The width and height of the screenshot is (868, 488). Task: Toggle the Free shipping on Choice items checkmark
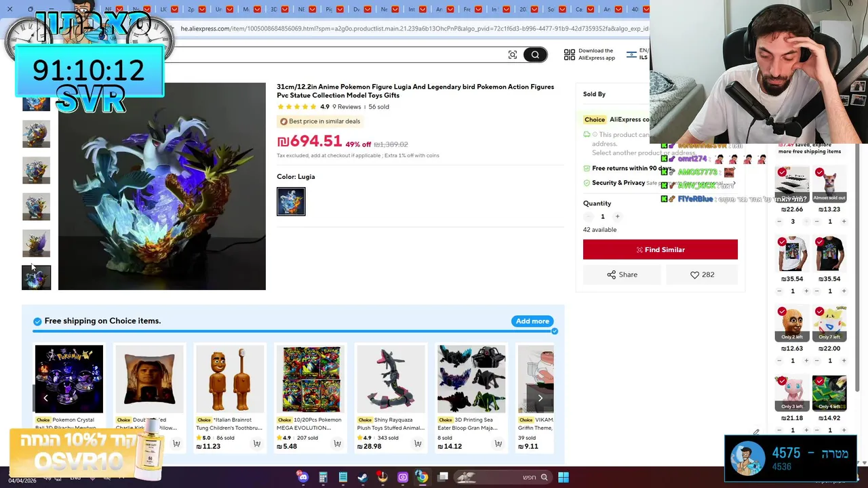(x=37, y=321)
